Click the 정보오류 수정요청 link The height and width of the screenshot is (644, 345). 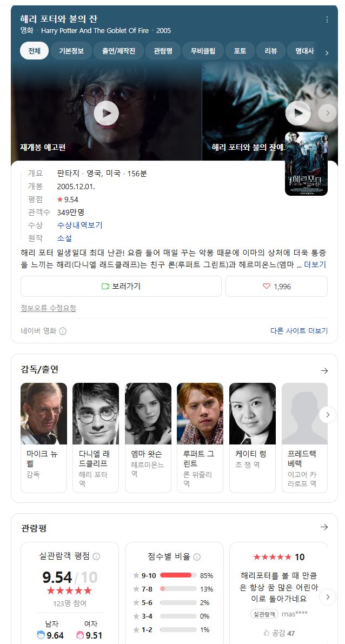pos(49,308)
